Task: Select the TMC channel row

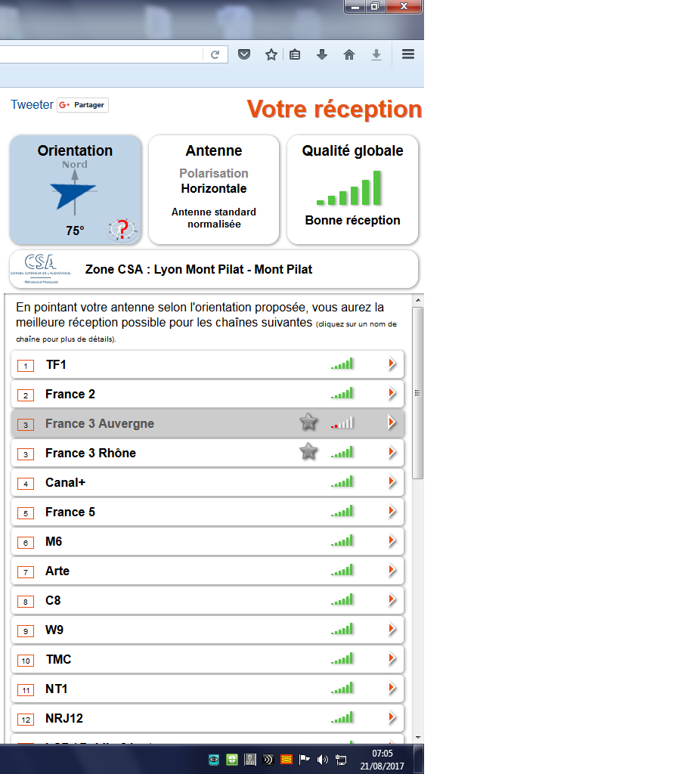Action: coord(207,659)
